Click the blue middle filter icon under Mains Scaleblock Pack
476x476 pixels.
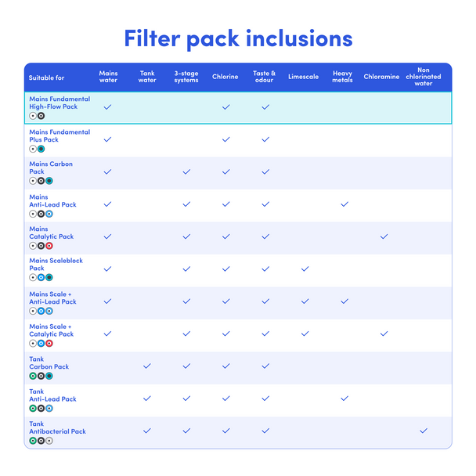point(41,277)
